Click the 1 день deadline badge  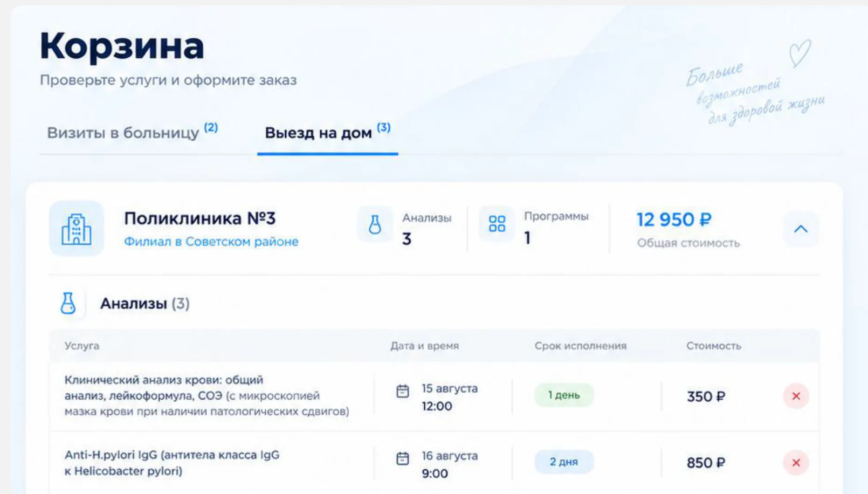point(564,395)
